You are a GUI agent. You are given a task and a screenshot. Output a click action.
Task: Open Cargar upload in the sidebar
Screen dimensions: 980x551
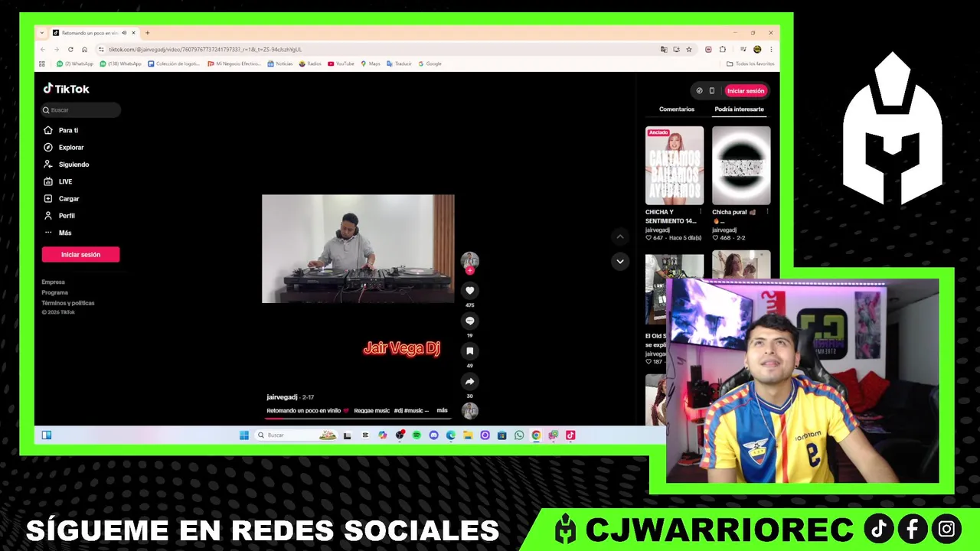(x=62, y=198)
